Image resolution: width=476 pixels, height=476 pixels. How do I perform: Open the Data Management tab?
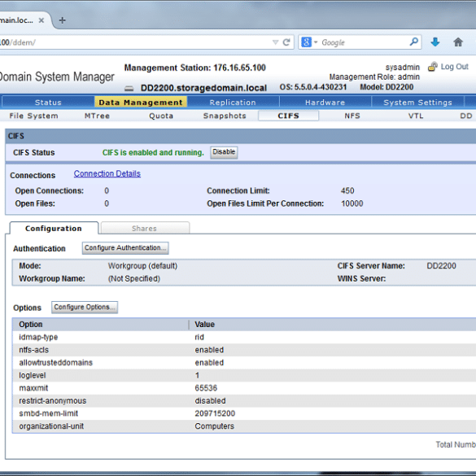[x=141, y=103]
